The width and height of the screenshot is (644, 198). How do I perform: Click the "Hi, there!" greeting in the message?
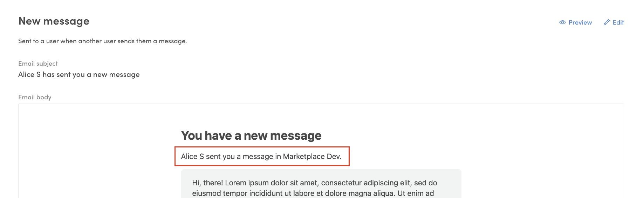click(207, 183)
